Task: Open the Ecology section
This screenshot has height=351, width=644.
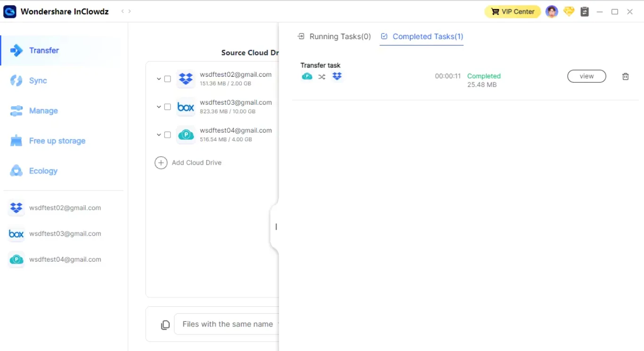Action: 43,171
